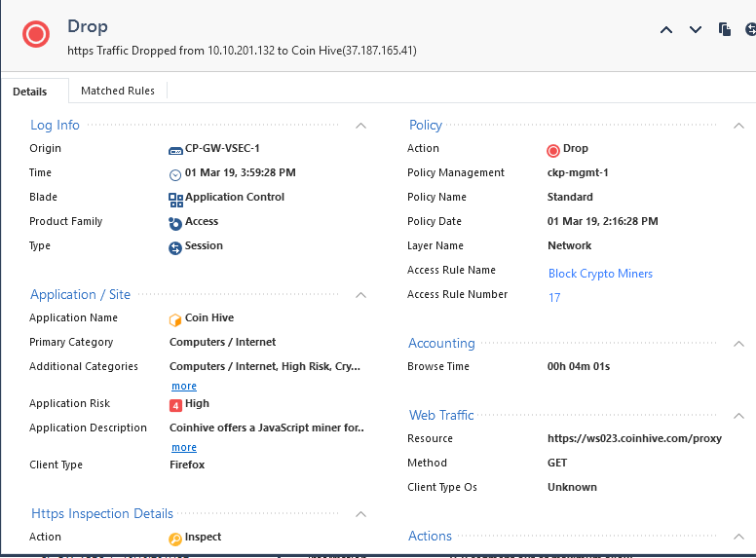Select the origin value CP-GW-VSEC-1
Image resolution: width=756 pixels, height=558 pixels.
[x=222, y=148]
